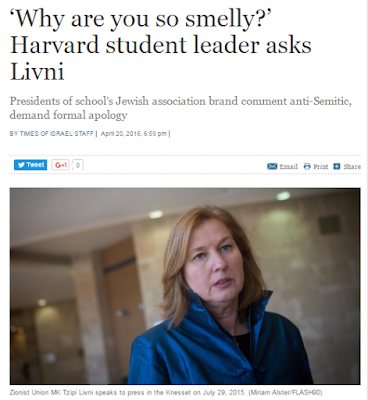Click the Google G+1 button
Image resolution: width=368 pixels, height=400 pixels.
coord(61,165)
